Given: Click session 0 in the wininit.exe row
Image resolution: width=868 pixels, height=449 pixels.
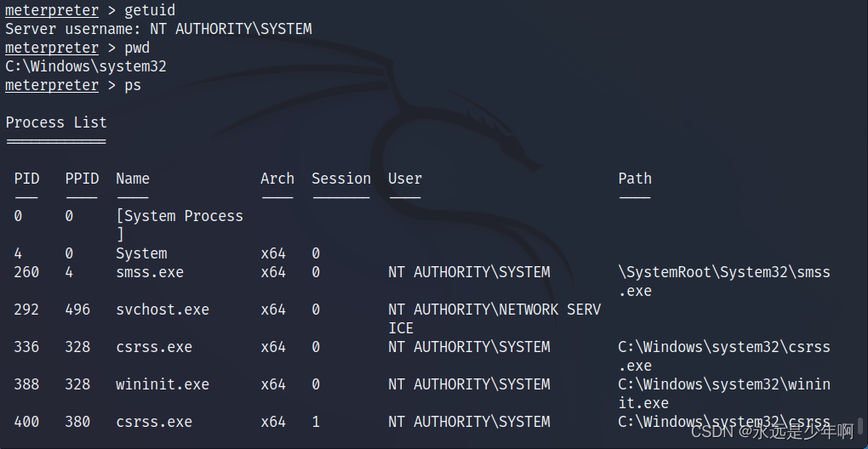Looking at the screenshot, I should (x=316, y=384).
